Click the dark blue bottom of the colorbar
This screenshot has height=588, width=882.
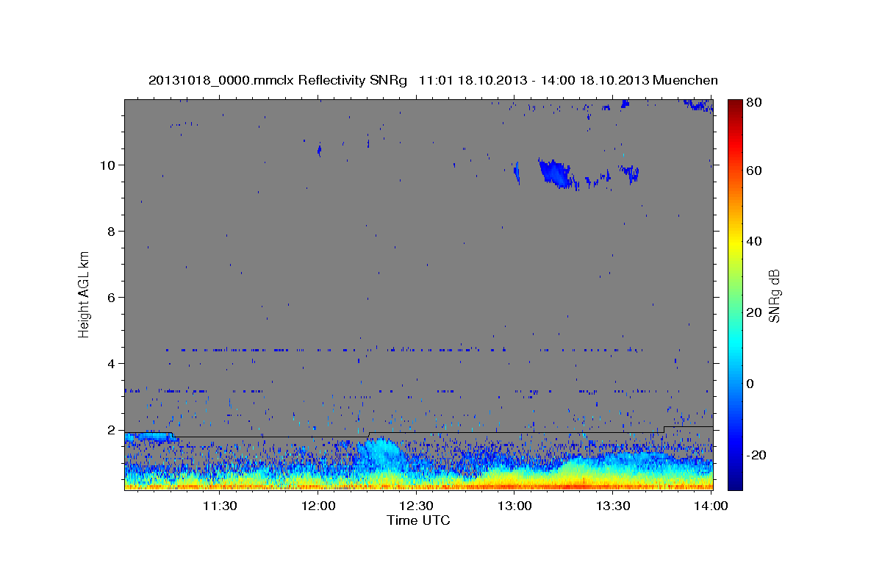click(736, 481)
